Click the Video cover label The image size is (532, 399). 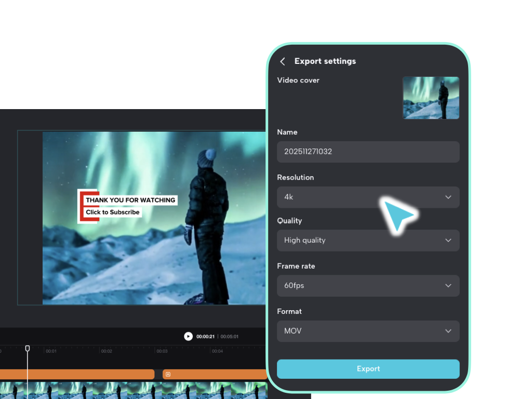298,80
